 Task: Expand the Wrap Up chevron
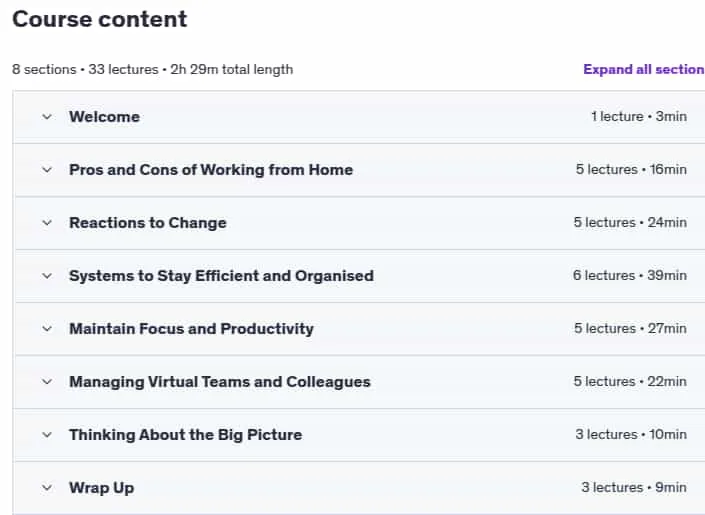click(47, 488)
